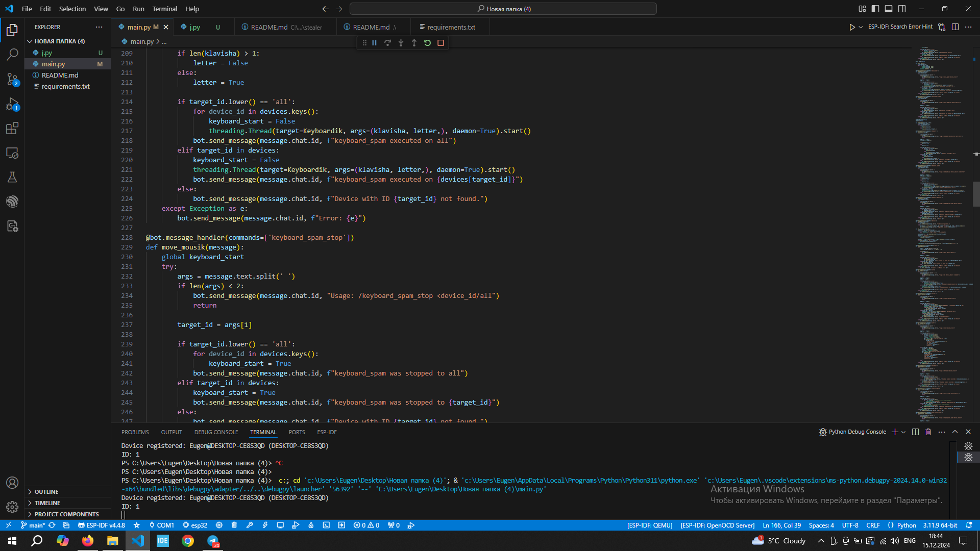Open Run and Debug view
Screen dimensions: 980x551
(12, 104)
